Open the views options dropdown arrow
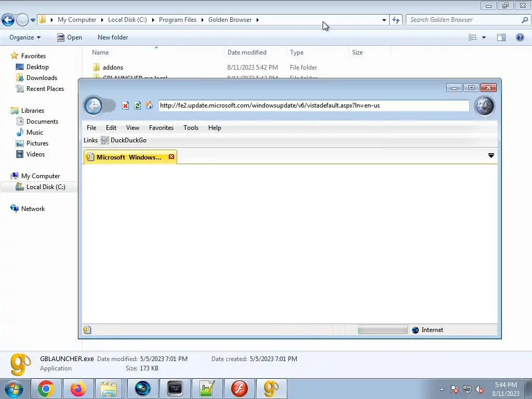This screenshot has width=532, height=399. 484,37
